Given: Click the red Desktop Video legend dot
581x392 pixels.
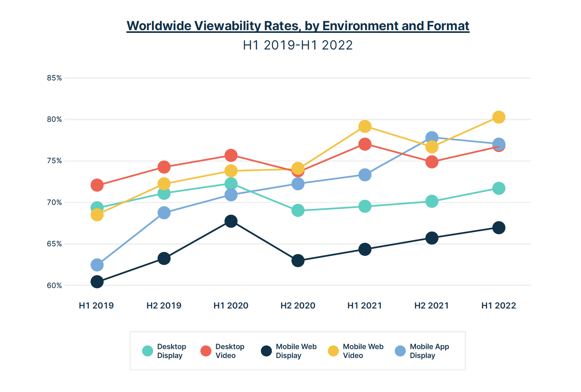Looking at the screenshot, I should point(206,351).
